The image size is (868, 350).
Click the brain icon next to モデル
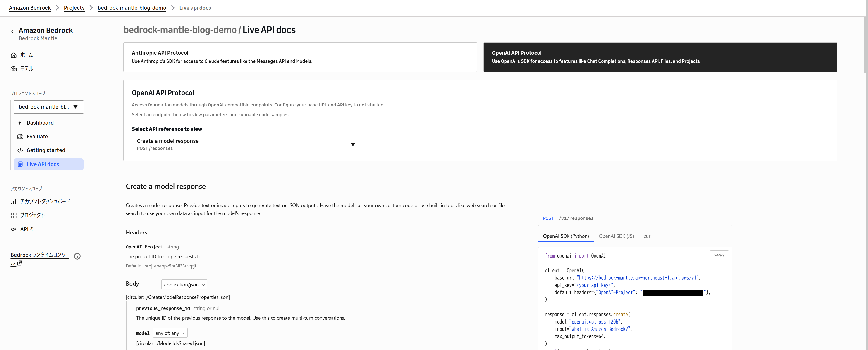[x=14, y=69]
